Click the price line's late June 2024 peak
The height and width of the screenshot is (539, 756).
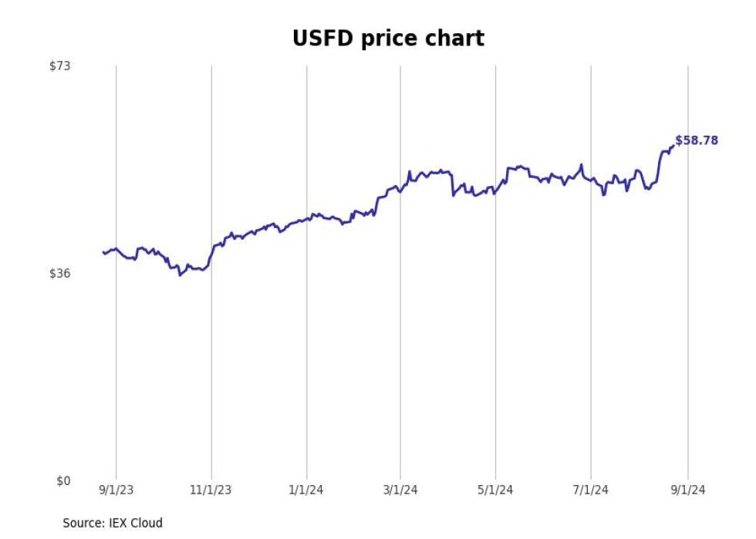[582, 165]
